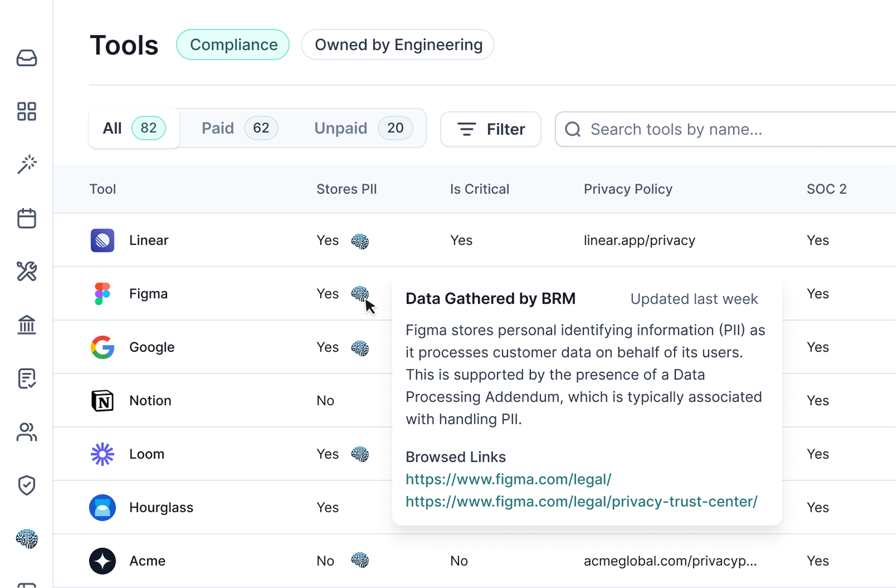This screenshot has width=896, height=588.
Task: Select the Google tool name
Action: (x=151, y=347)
